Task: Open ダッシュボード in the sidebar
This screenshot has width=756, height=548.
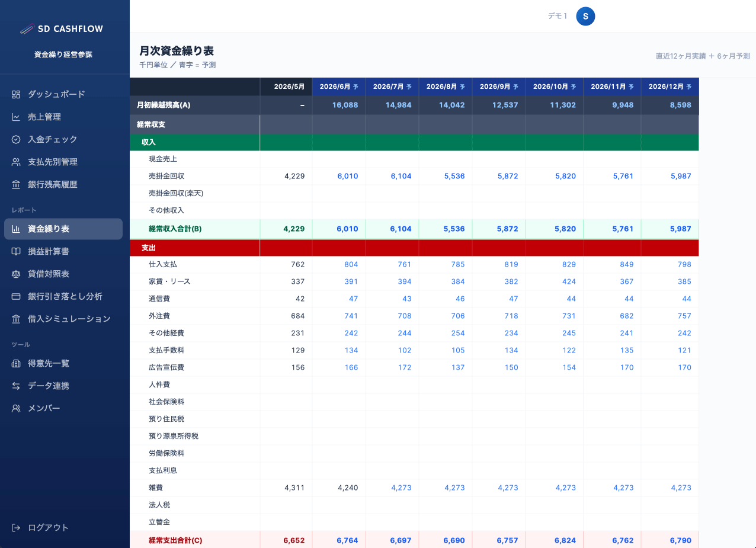Action: point(63,94)
